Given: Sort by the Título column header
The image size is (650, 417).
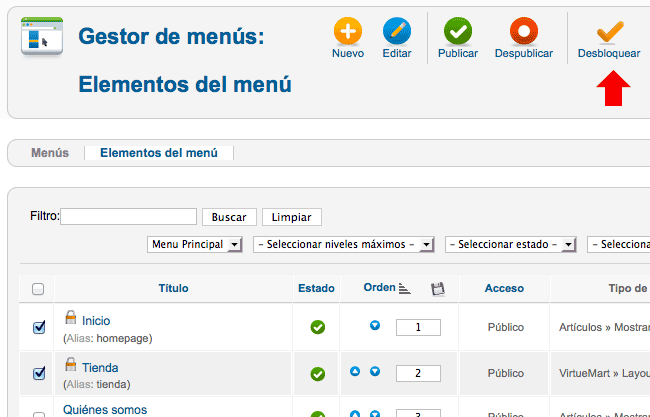Looking at the screenshot, I should [x=173, y=289].
